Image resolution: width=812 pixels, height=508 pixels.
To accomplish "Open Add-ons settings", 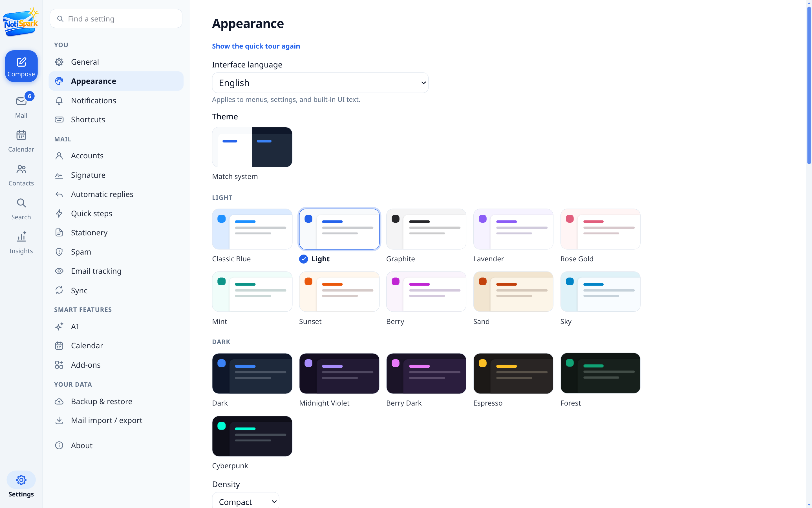I will 116,365.
